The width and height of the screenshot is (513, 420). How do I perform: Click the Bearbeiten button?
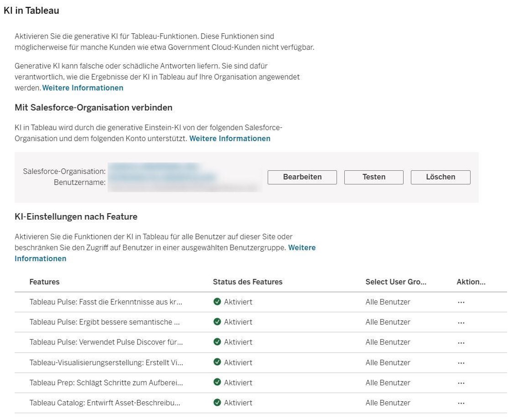302,177
